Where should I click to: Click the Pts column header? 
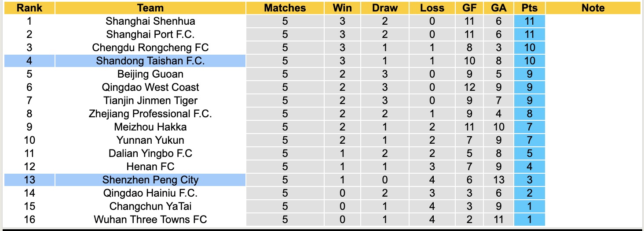pyautogui.click(x=529, y=8)
